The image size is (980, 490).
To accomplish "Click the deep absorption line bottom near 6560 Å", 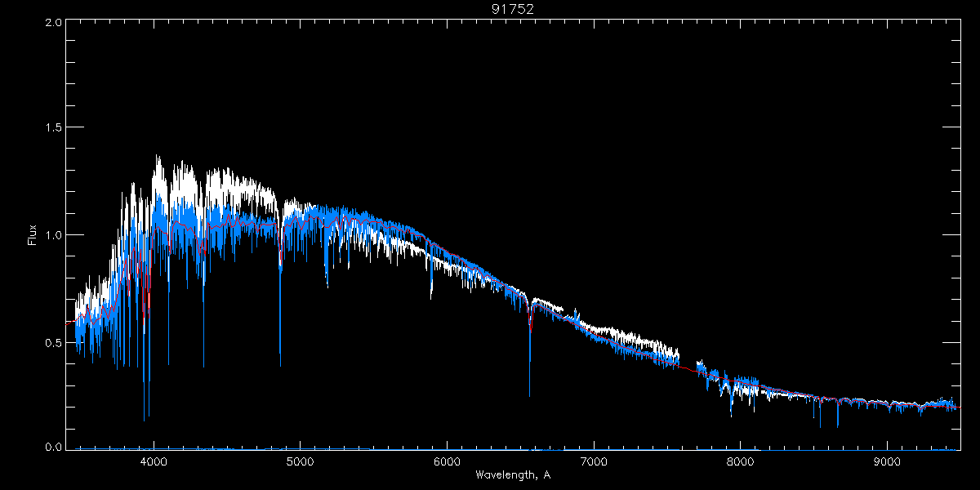I will (x=529, y=394).
